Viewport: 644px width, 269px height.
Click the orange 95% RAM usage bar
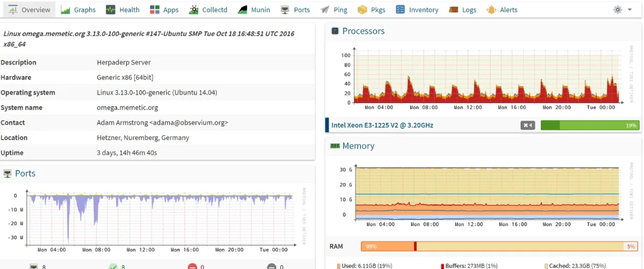coord(387,246)
